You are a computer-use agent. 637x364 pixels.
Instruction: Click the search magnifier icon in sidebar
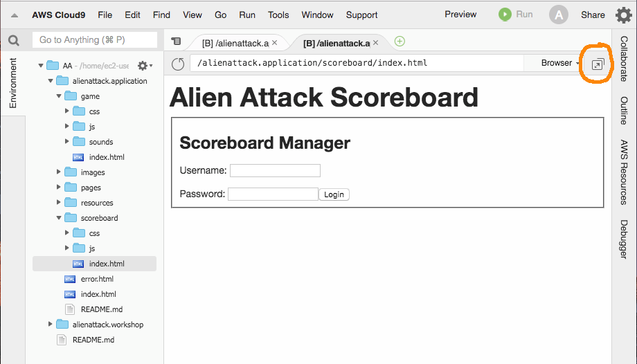tap(14, 41)
